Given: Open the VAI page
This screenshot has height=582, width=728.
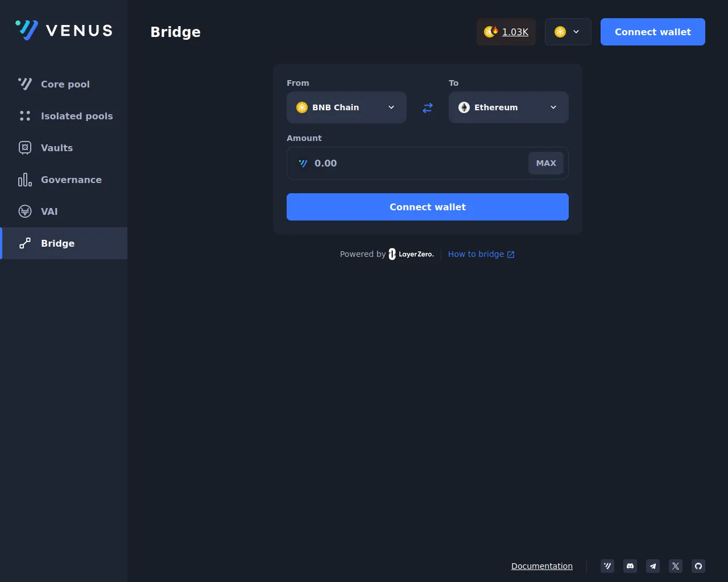Looking at the screenshot, I should [x=64, y=211].
